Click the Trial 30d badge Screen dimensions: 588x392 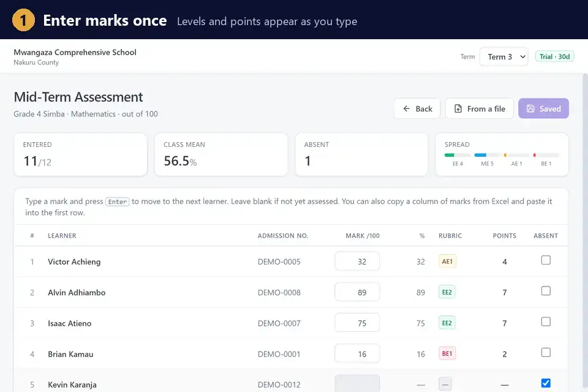[555, 56]
